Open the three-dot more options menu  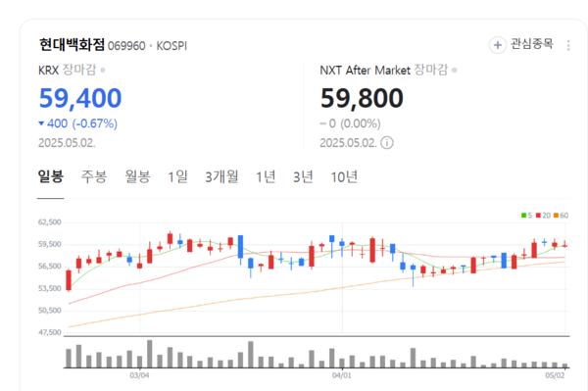click(568, 45)
